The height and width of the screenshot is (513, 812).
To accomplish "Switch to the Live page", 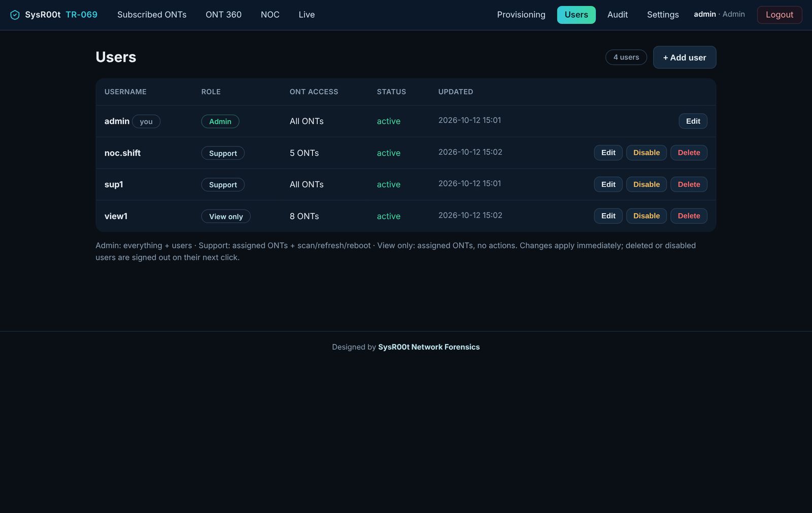I will coord(307,15).
